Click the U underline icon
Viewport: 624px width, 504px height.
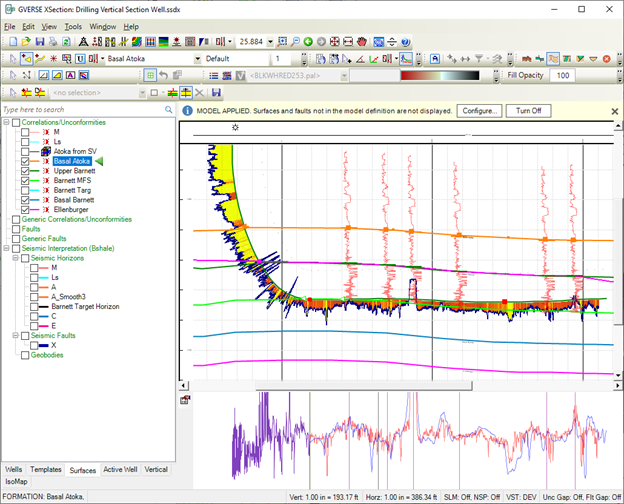click(80, 59)
